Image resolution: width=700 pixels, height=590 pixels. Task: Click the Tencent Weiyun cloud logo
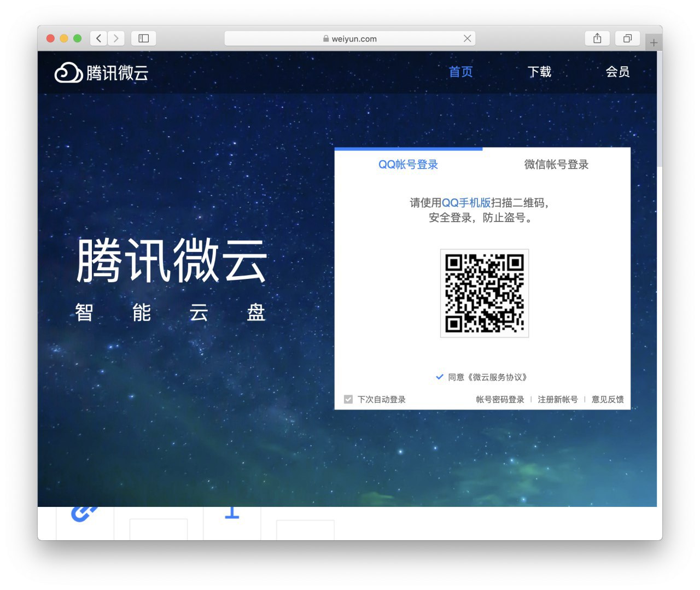(102, 72)
